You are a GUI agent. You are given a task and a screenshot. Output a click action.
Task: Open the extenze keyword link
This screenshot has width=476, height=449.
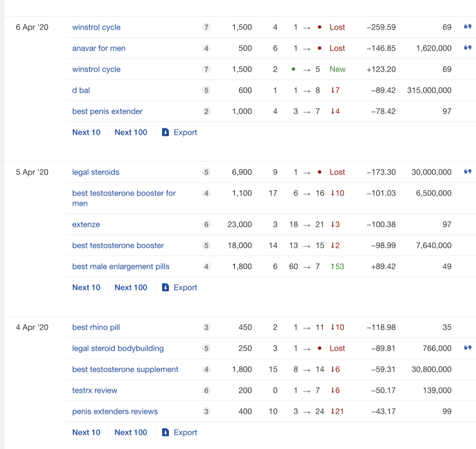[x=86, y=224]
